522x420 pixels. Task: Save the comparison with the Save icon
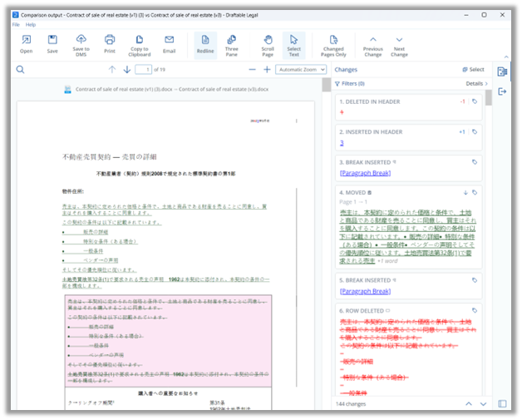pyautogui.click(x=52, y=44)
